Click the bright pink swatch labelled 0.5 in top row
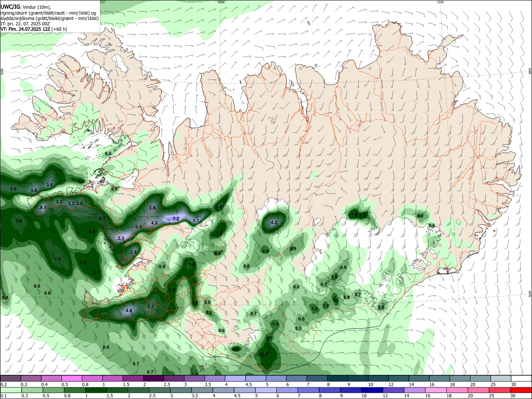This screenshot has width=532, height=399. point(71,379)
